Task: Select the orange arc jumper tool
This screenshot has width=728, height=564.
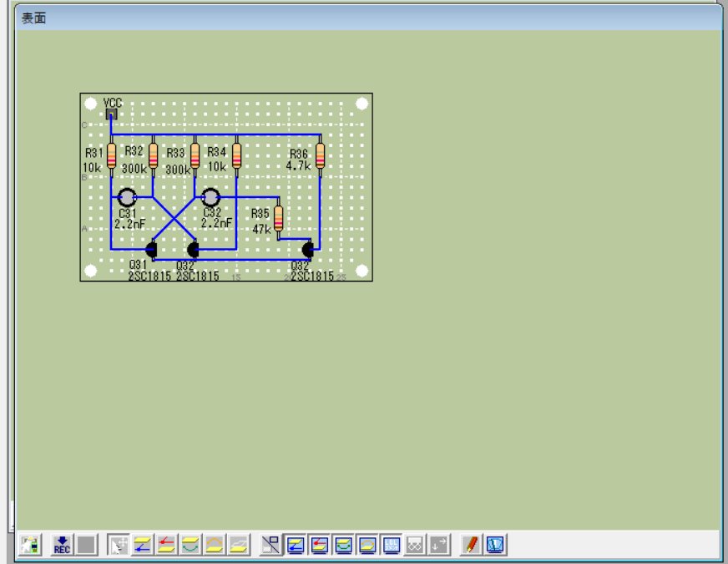Action: (x=215, y=545)
